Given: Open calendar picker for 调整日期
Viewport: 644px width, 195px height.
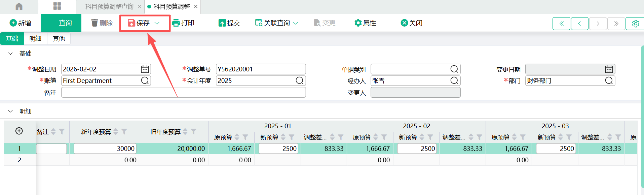Looking at the screenshot, I should pos(145,69).
